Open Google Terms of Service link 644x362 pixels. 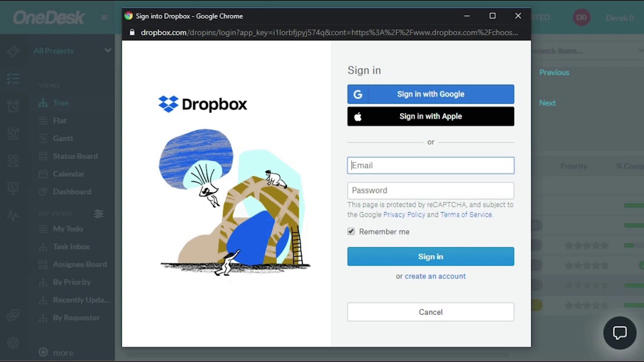pos(466,215)
